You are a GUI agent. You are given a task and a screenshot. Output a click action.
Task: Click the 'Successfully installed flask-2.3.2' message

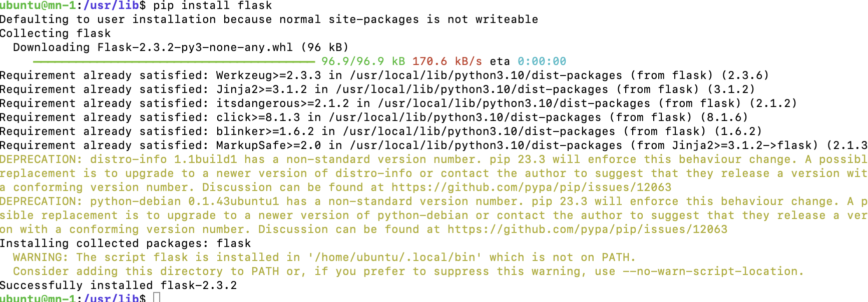point(118,285)
